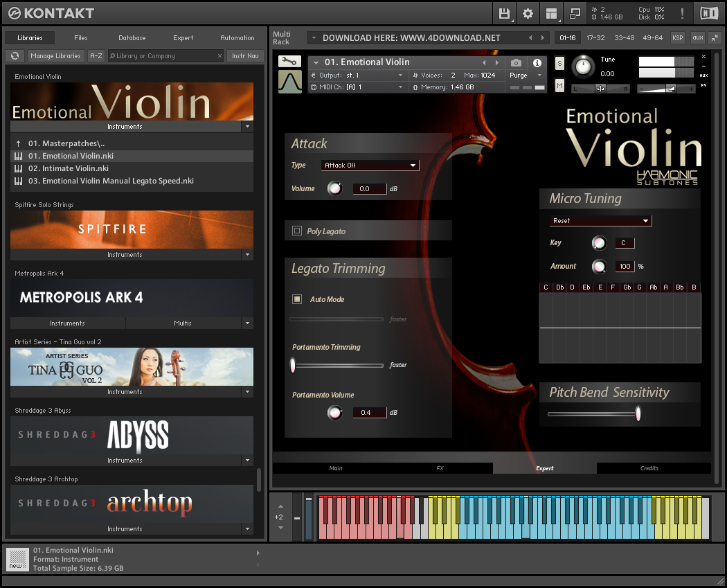Screen dimensions: 727x588
Task: Open Kontakt options gear icon
Action: 528,13
